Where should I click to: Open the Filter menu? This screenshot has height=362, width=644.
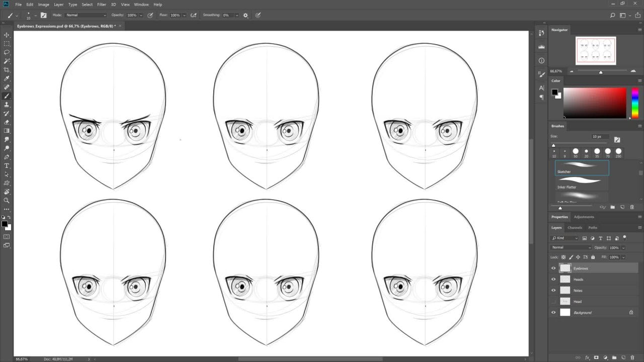click(x=102, y=5)
